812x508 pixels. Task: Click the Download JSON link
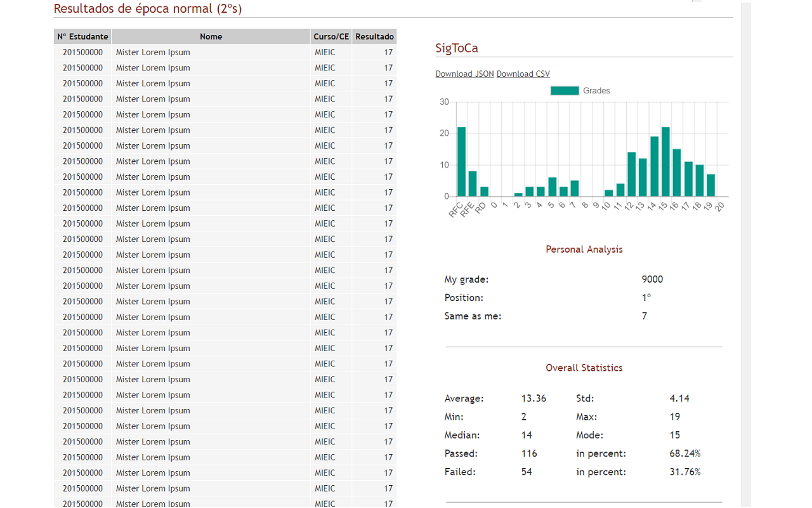(464, 74)
